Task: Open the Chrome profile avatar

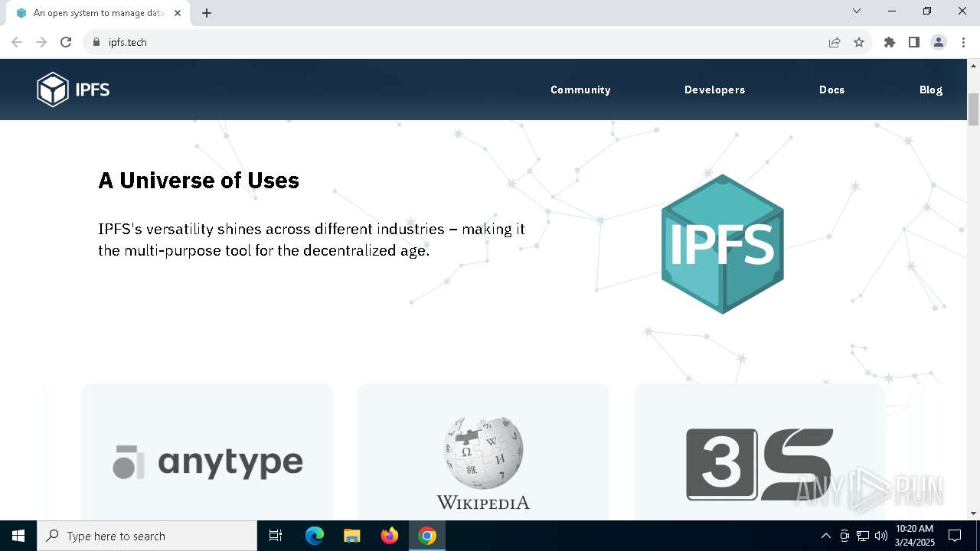Action: [939, 42]
